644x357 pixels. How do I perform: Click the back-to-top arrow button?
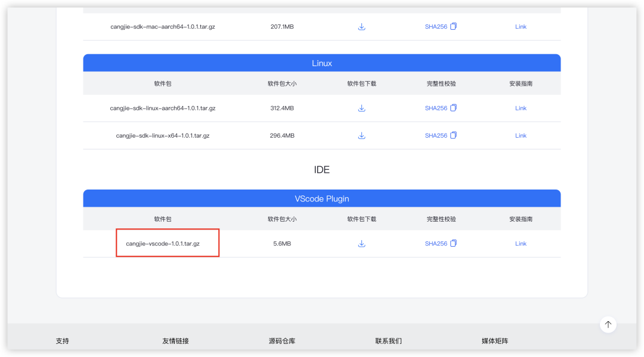[608, 324]
